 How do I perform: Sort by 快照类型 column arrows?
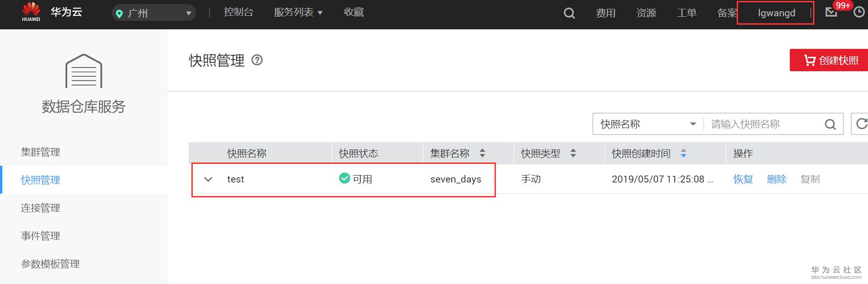click(573, 153)
